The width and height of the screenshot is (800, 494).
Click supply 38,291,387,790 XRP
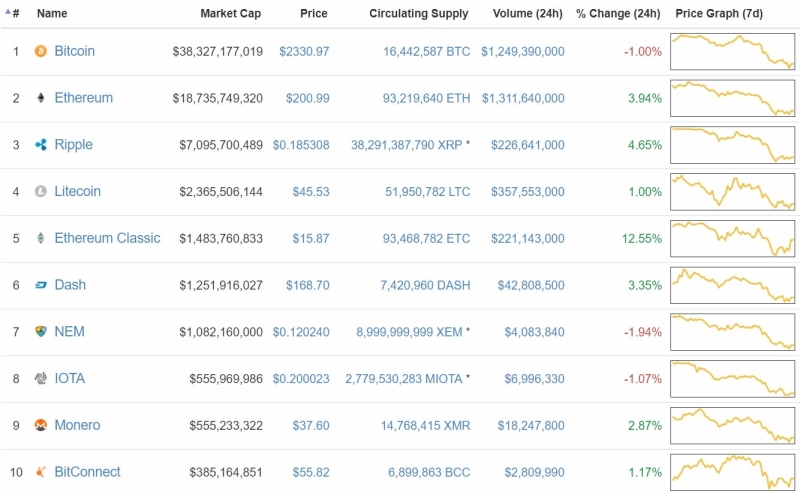coord(407,145)
